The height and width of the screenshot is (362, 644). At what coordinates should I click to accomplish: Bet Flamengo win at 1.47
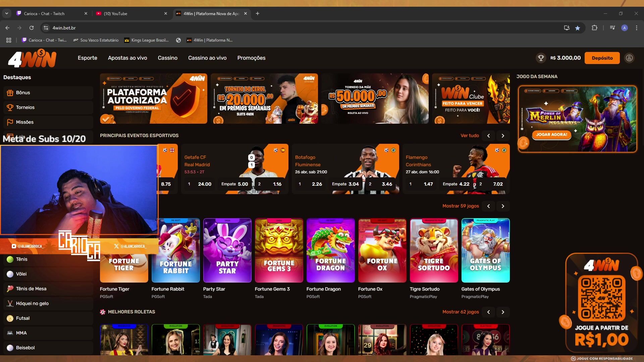point(421,184)
